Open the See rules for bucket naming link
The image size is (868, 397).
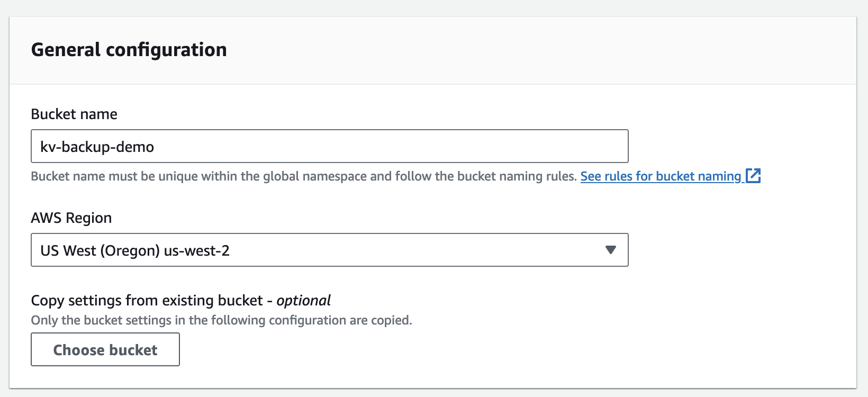point(661,176)
